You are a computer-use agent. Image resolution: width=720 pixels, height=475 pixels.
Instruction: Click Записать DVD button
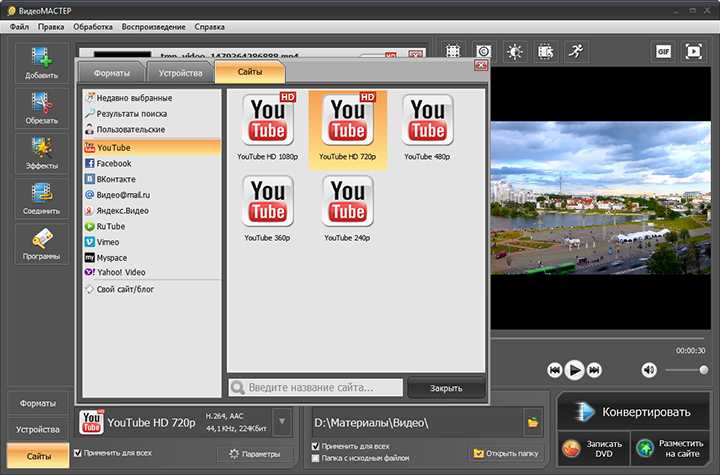(x=594, y=449)
